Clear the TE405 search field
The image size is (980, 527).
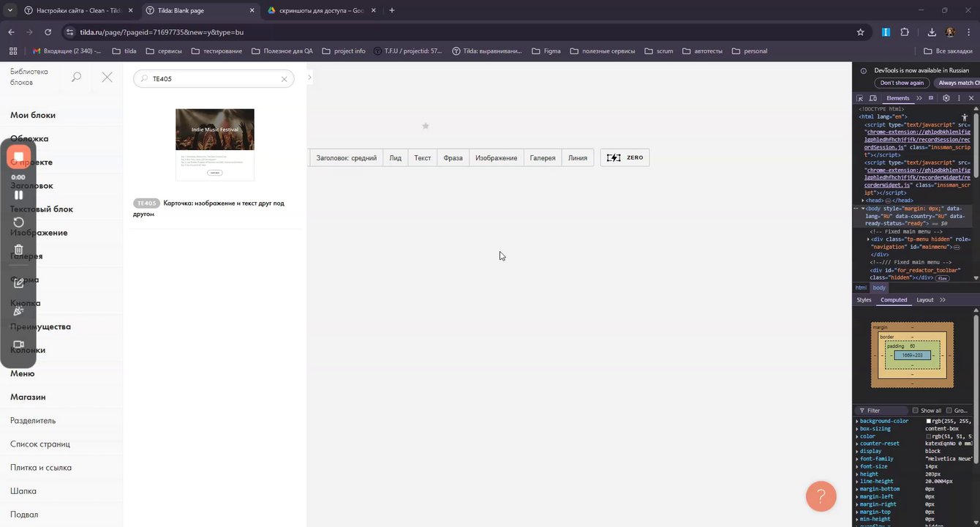(284, 79)
